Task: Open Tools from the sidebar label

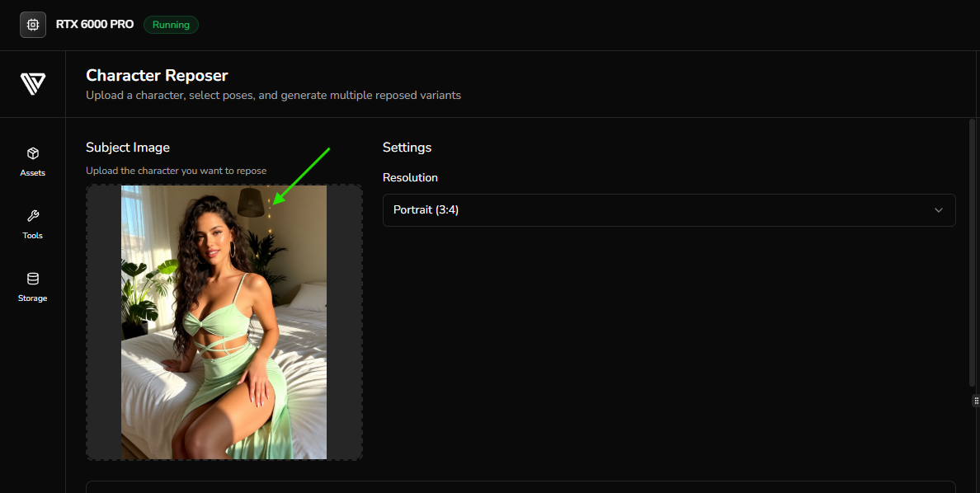Action: click(x=32, y=235)
